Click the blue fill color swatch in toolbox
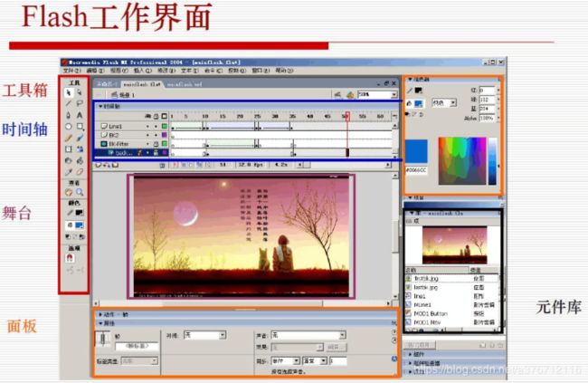The width and height of the screenshot is (588, 383). pos(80,225)
